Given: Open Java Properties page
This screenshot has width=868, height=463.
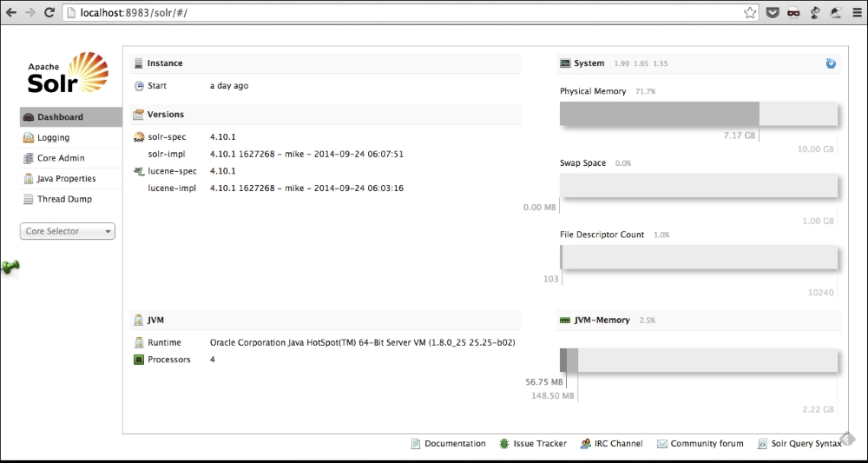Looking at the screenshot, I should coord(71,178).
